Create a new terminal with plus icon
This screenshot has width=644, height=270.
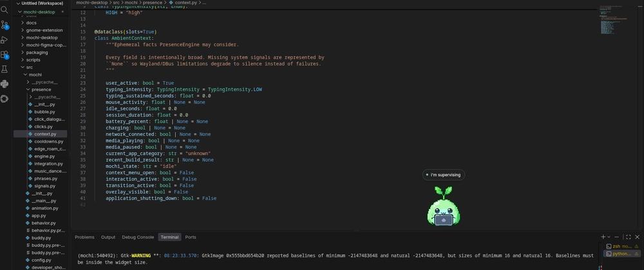coord(603,237)
